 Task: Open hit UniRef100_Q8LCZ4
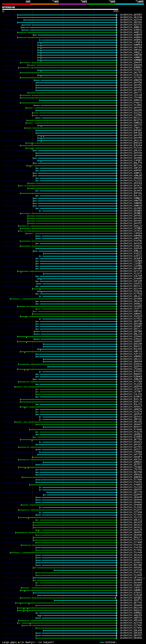coord(131,334)
